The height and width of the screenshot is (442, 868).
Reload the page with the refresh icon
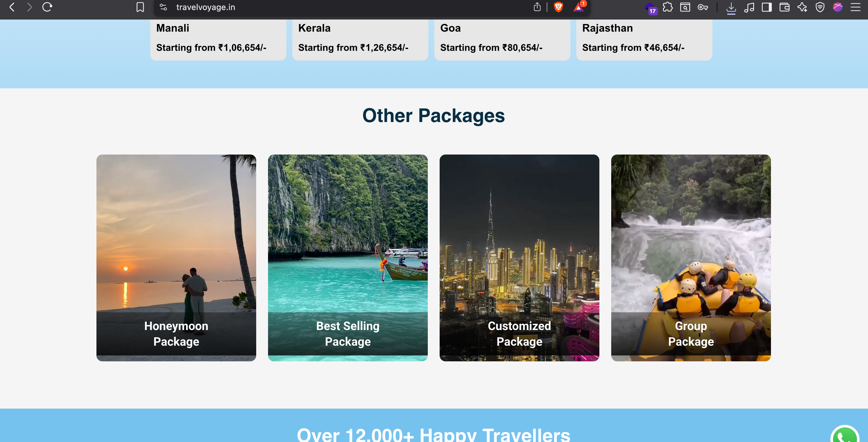[x=47, y=7]
